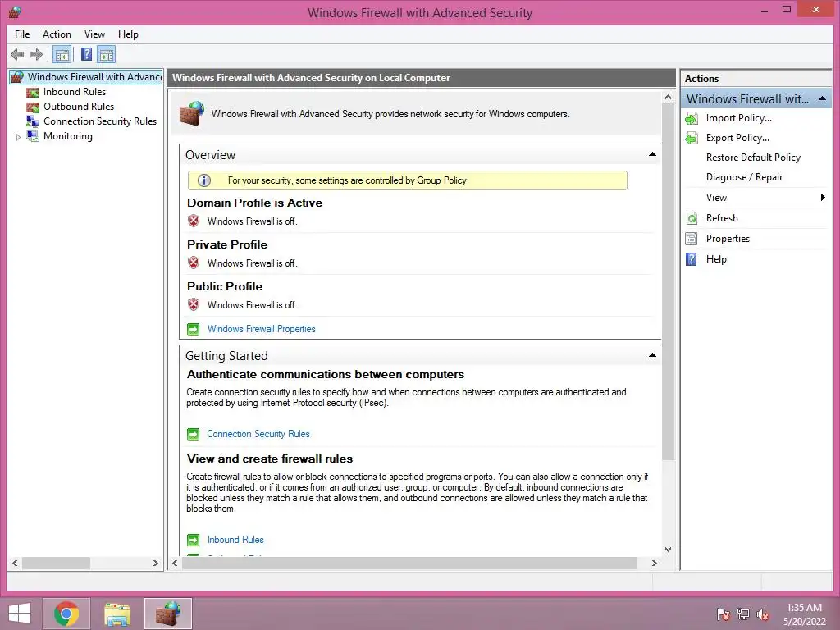Toggle the console tree pane toolbar icon

[x=62, y=55]
